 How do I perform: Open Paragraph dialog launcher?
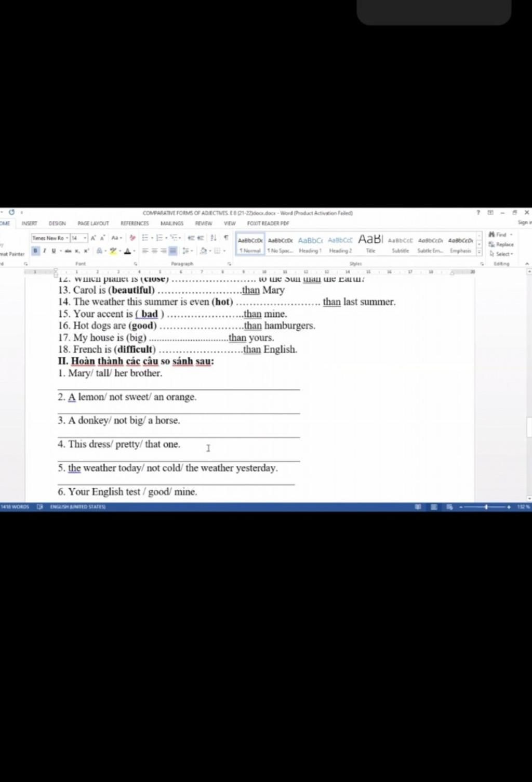[x=229, y=264]
